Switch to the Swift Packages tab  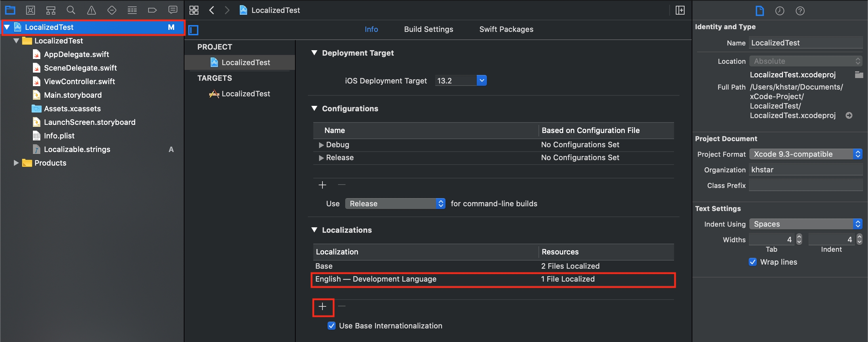506,29
